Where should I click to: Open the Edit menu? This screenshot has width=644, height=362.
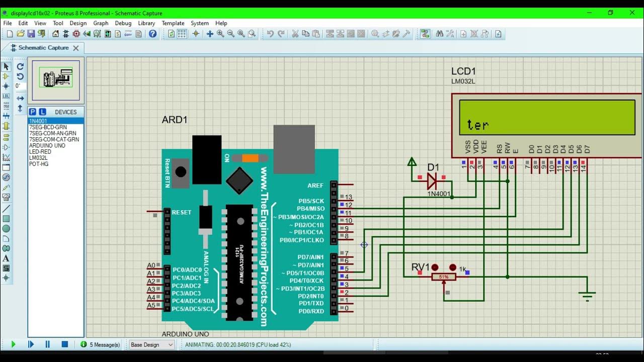(23, 23)
